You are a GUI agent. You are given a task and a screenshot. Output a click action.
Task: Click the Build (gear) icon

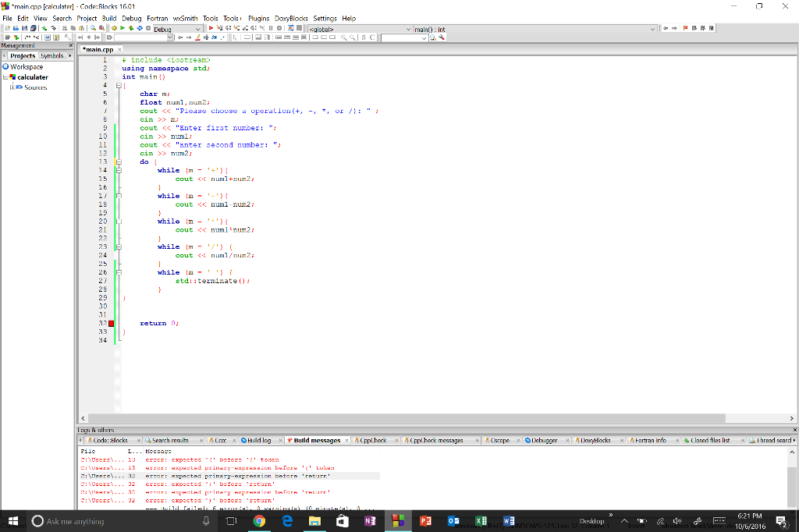114,29
